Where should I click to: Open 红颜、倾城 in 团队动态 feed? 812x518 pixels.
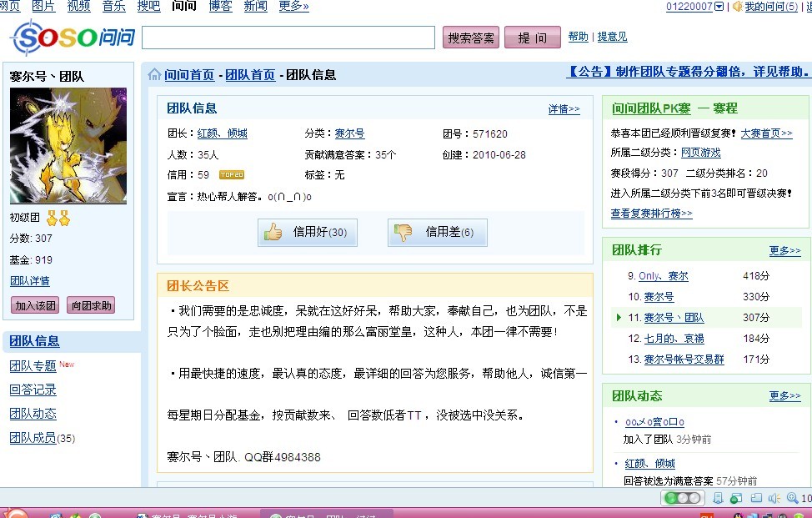click(650, 464)
